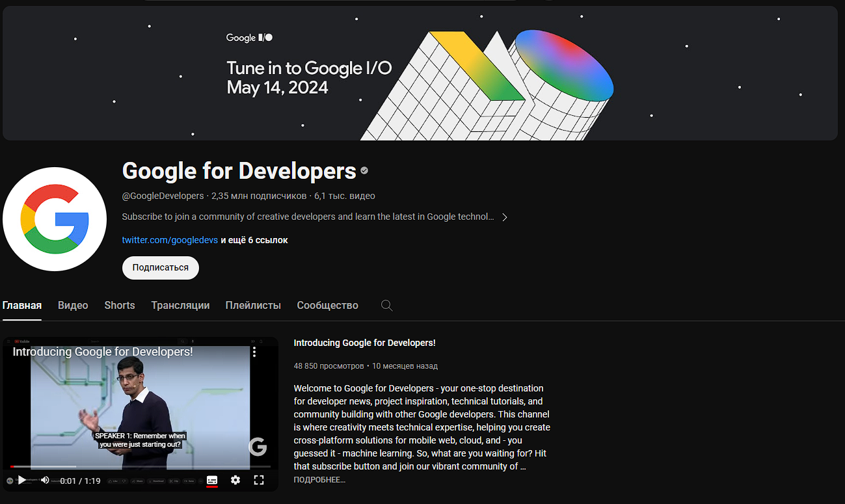
Task: Open the channel search
Action: pos(386,305)
